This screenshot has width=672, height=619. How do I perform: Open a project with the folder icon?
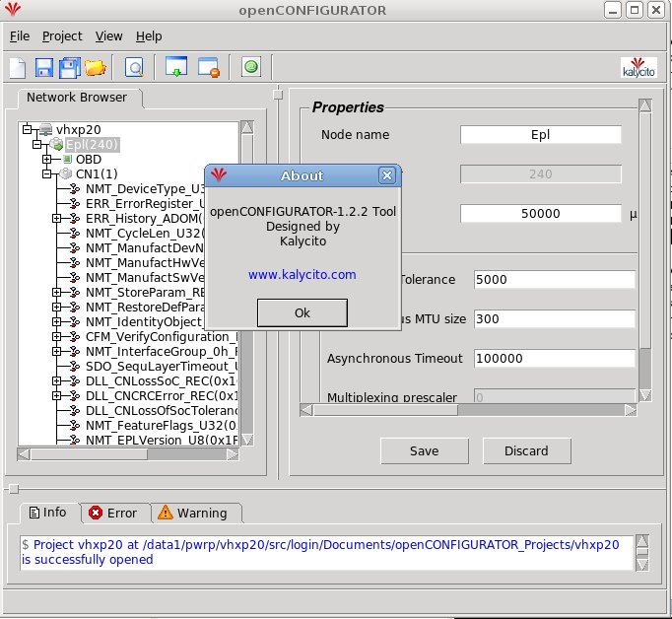[x=96, y=68]
